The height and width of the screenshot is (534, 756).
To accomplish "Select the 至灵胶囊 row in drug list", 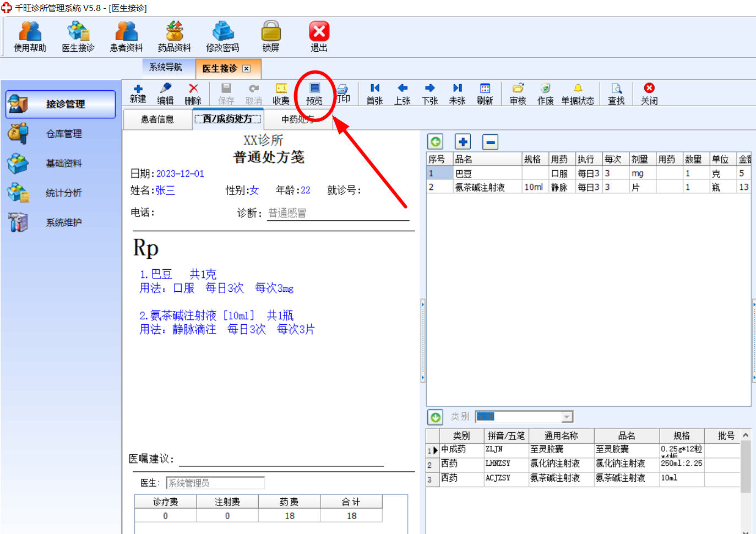I will click(583, 450).
